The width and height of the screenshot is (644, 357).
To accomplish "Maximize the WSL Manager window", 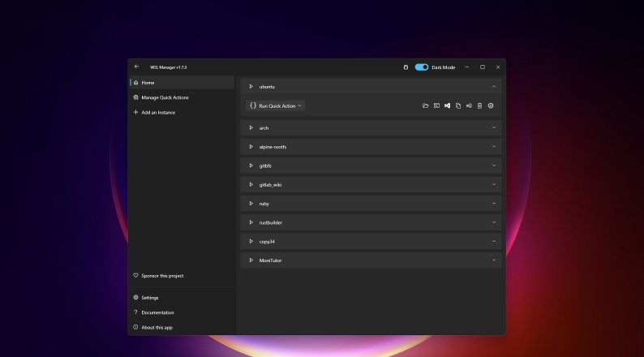I will (483, 67).
